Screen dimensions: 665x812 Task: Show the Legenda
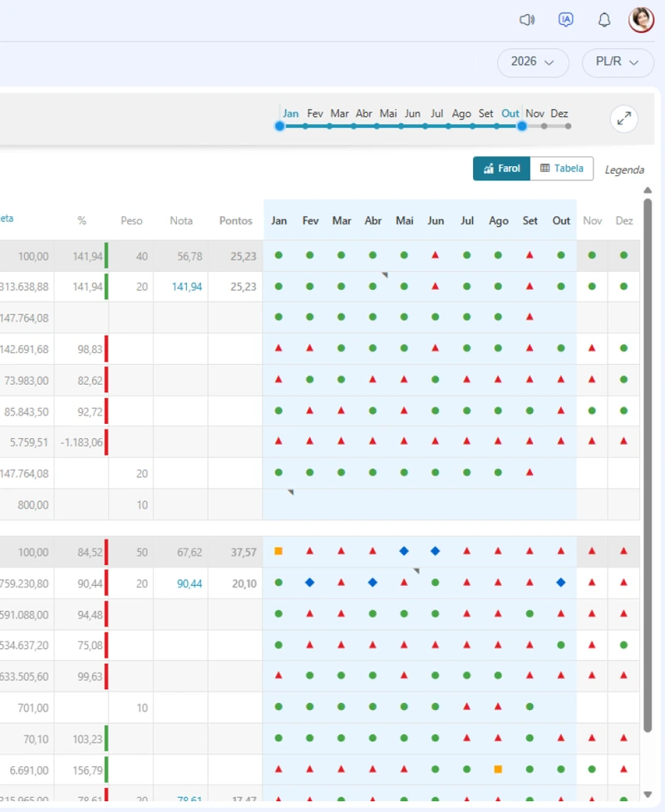[x=624, y=170]
